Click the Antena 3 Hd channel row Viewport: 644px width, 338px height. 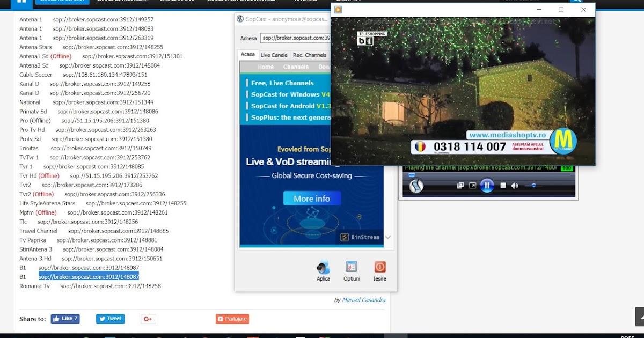tap(91, 259)
